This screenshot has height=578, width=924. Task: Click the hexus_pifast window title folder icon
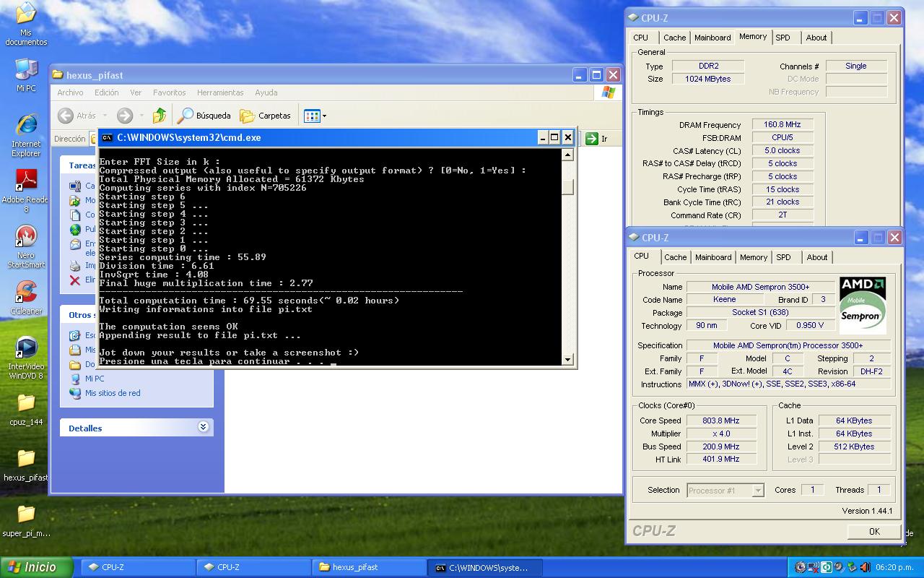[58, 75]
